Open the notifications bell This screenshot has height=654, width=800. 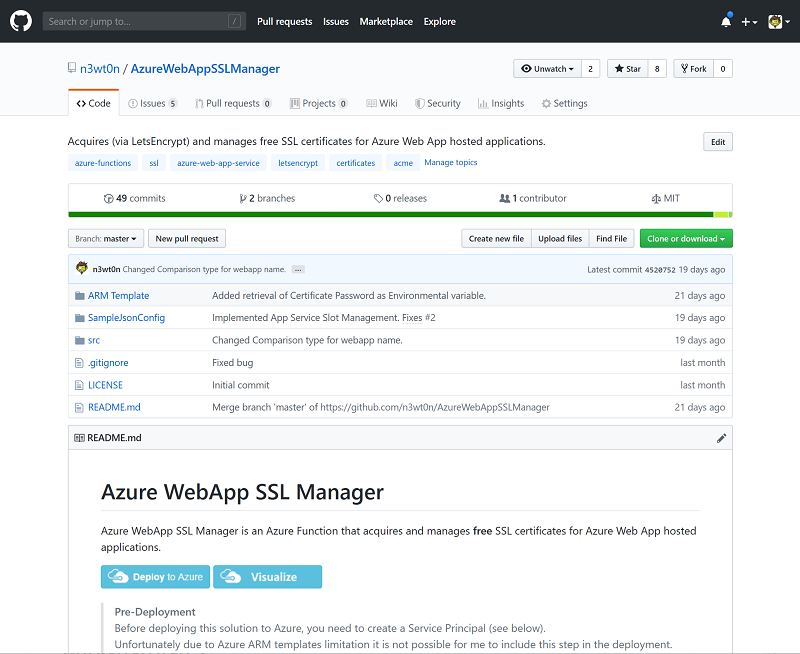tap(726, 21)
